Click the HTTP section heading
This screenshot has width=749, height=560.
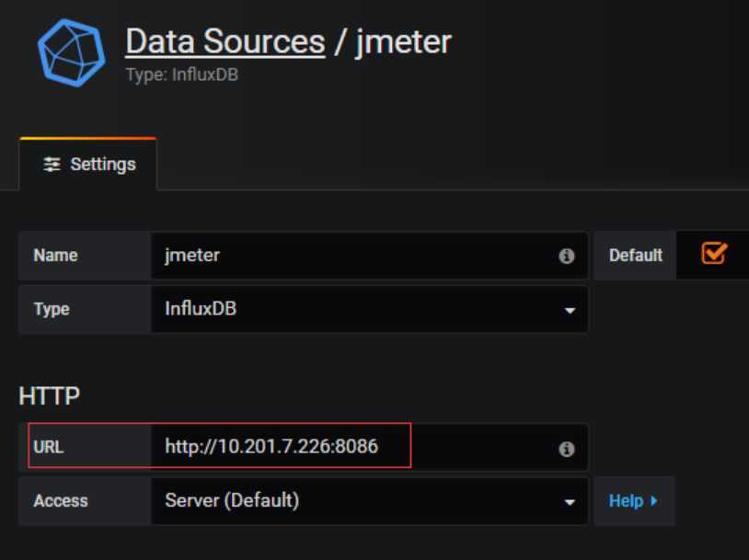tap(49, 395)
